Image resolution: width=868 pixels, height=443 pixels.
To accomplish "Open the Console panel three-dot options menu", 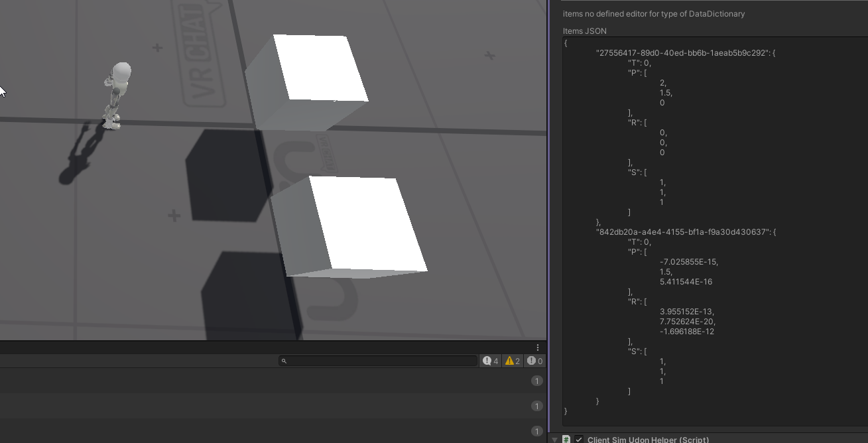I will click(x=538, y=348).
